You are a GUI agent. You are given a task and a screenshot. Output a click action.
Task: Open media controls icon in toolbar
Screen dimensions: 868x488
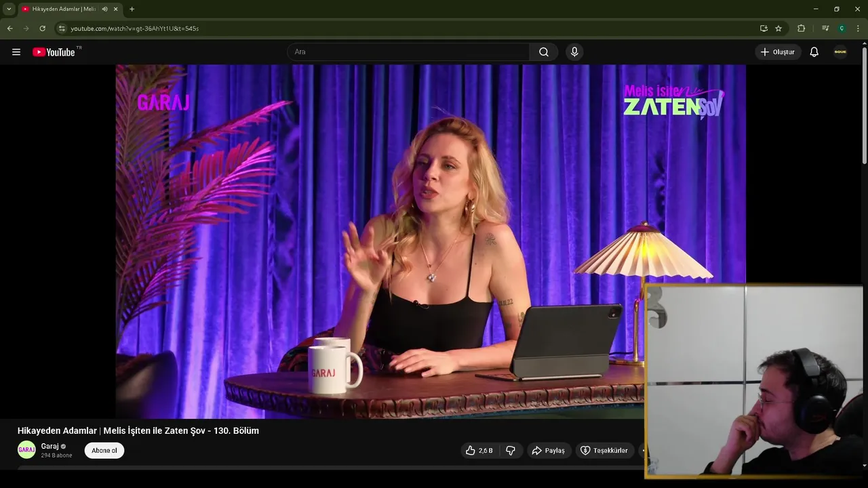point(825,28)
